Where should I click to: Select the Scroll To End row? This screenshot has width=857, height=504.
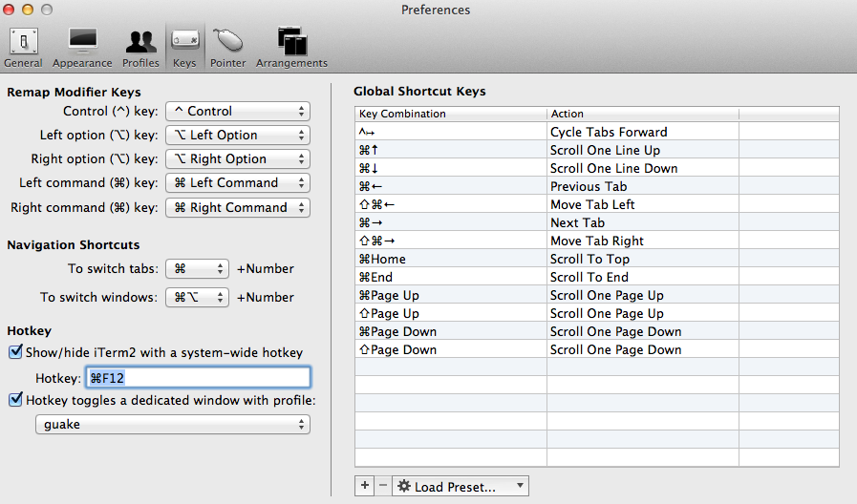pos(597,276)
